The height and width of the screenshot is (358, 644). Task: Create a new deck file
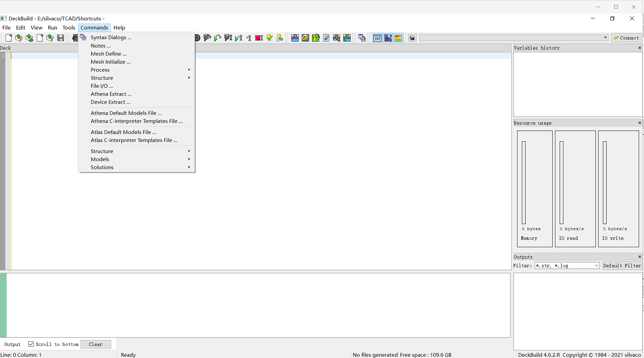click(x=8, y=37)
